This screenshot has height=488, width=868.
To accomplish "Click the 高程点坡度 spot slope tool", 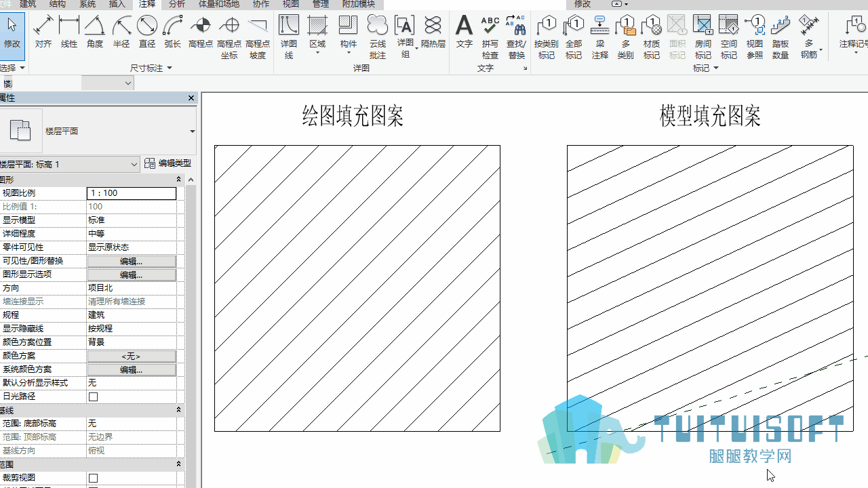I will click(x=258, y=37).
